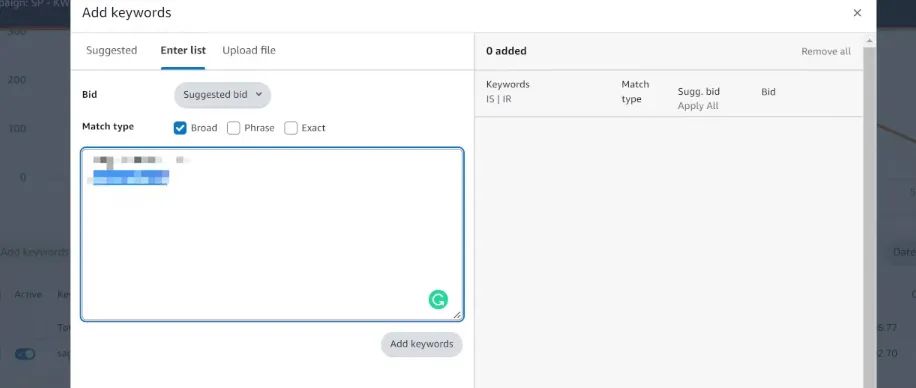Enable the Phrase match type checkbox

click(234, 128)
